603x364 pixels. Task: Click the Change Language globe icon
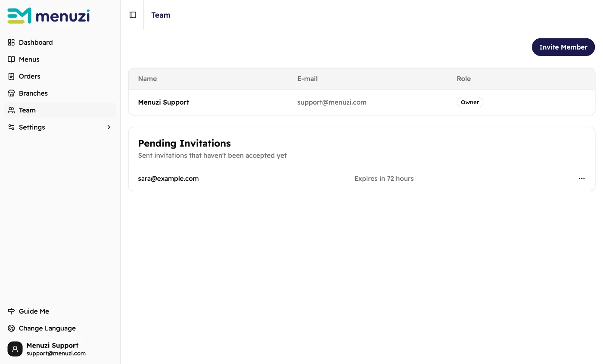point(12,328)
